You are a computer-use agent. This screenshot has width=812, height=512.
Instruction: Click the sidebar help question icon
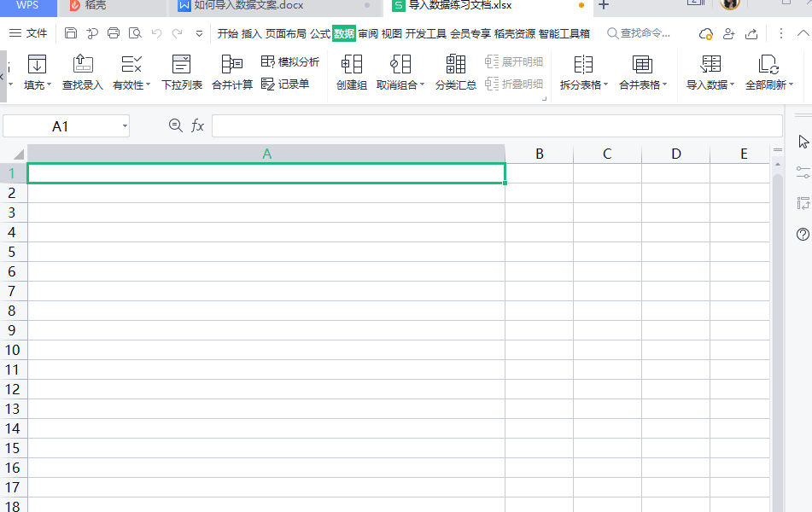803,235
